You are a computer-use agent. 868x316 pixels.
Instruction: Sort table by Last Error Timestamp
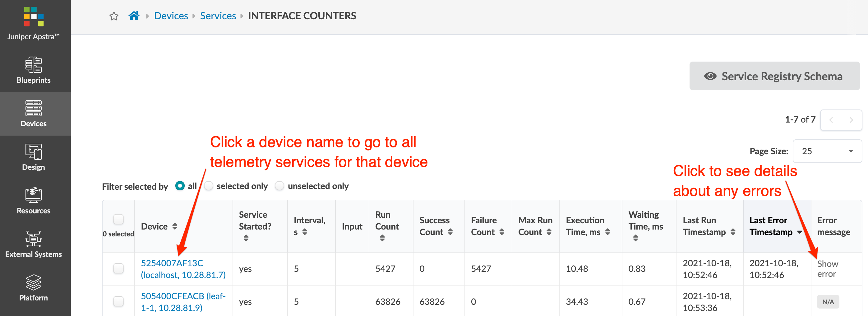coord(775,226)
